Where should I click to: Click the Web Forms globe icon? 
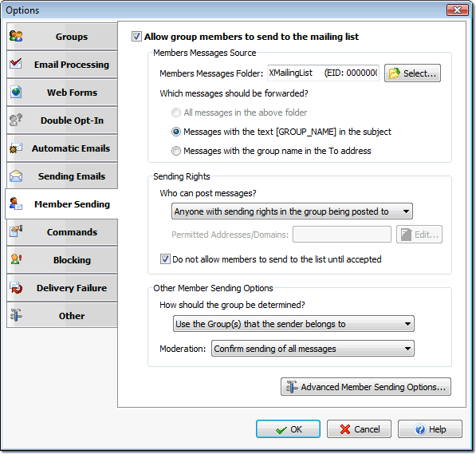pyautogui.click(x=16, y=92)
